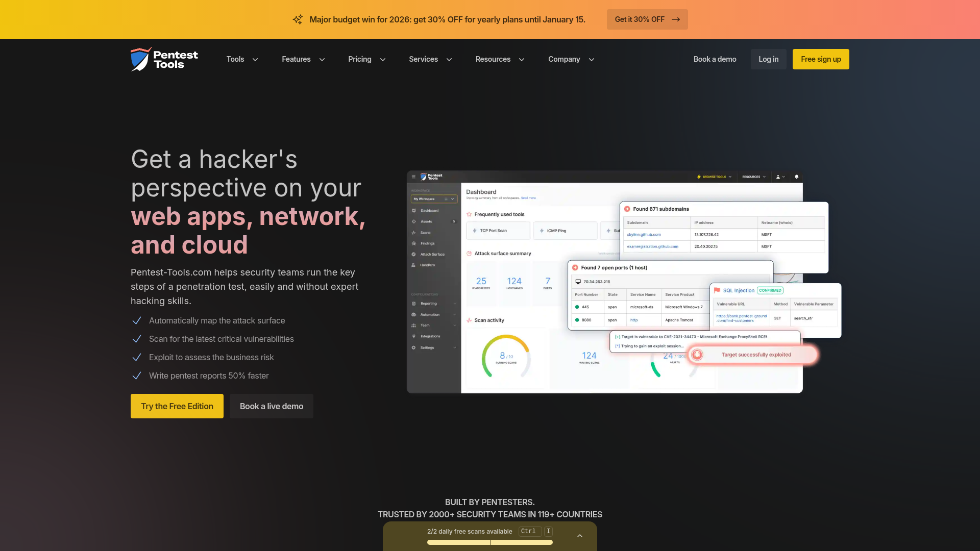Select the Integrations plug icon in the preview sidebar
The image size is (980, 551).
[413, 336]
